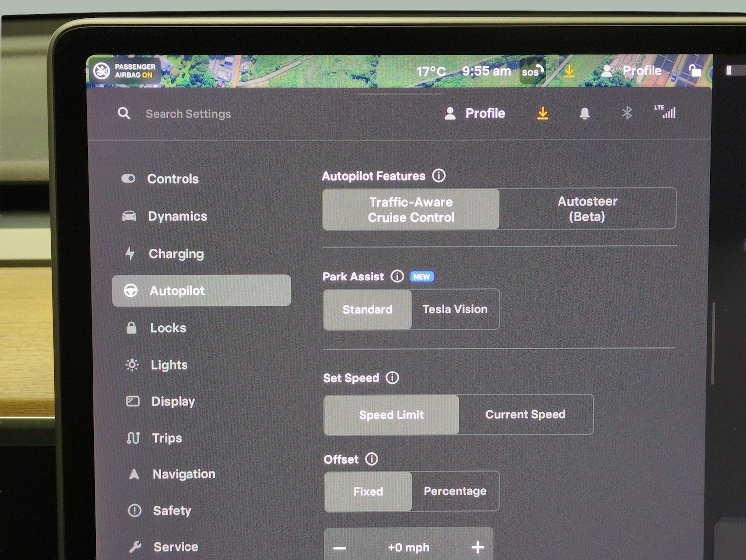Click the Safety warning circle icon
This screenshot has width=746, height=560.
(135, 510)
